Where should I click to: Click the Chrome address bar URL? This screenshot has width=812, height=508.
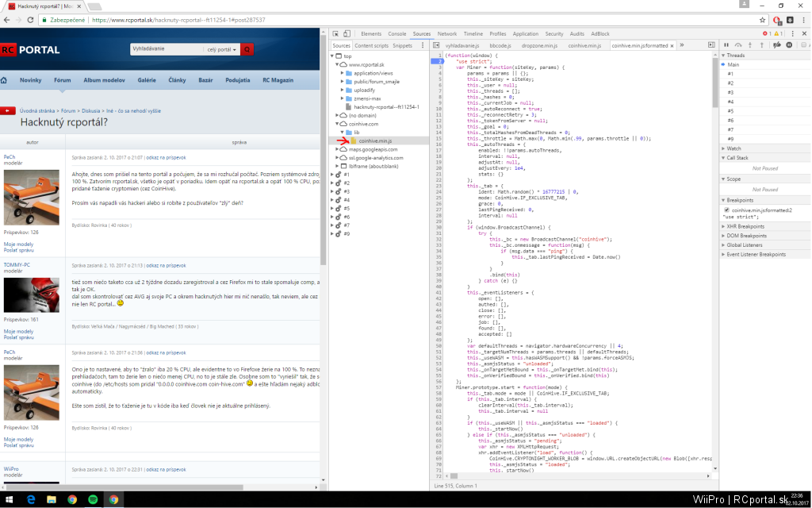click(178, 20)
